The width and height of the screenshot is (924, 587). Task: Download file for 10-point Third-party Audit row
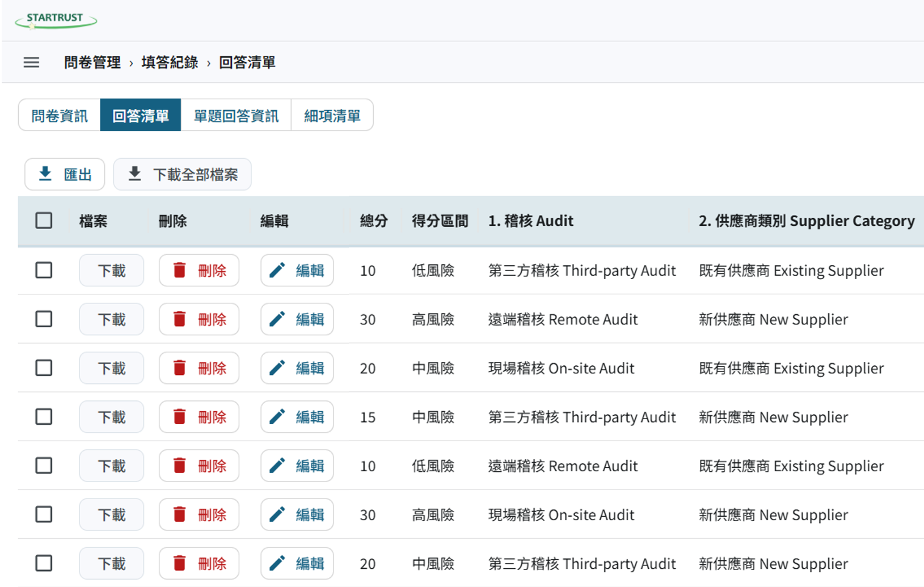click(111, 271)
